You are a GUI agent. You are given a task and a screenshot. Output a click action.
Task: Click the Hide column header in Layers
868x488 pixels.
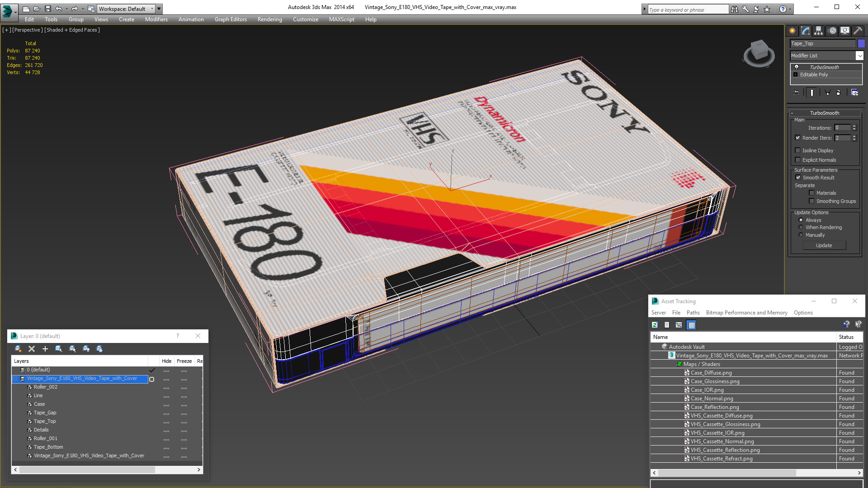pyautogui.click(x=166, y=361)
